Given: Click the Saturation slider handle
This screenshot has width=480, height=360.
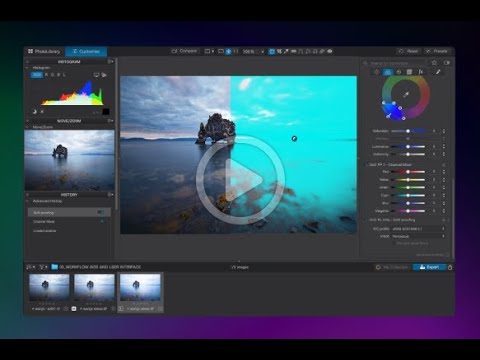Looking at the screenshot, I should click(x=408, y=131).
